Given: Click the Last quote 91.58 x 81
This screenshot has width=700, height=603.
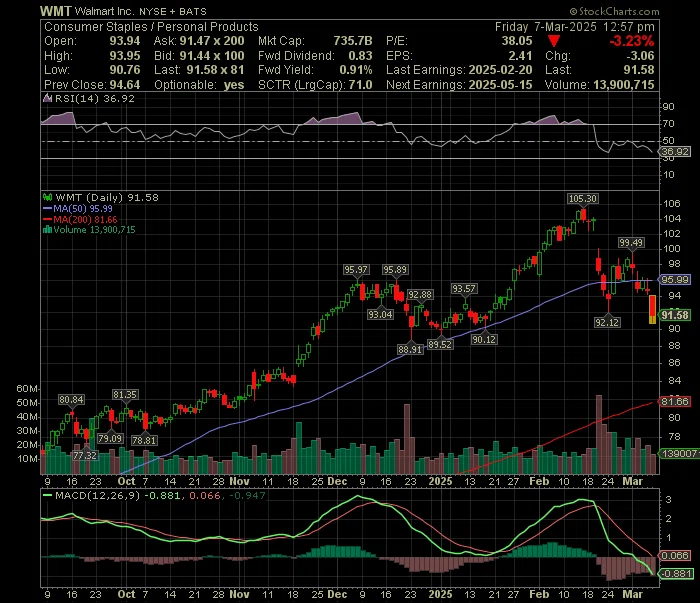Looking at the screenshot, I should [x=216, y=70].
